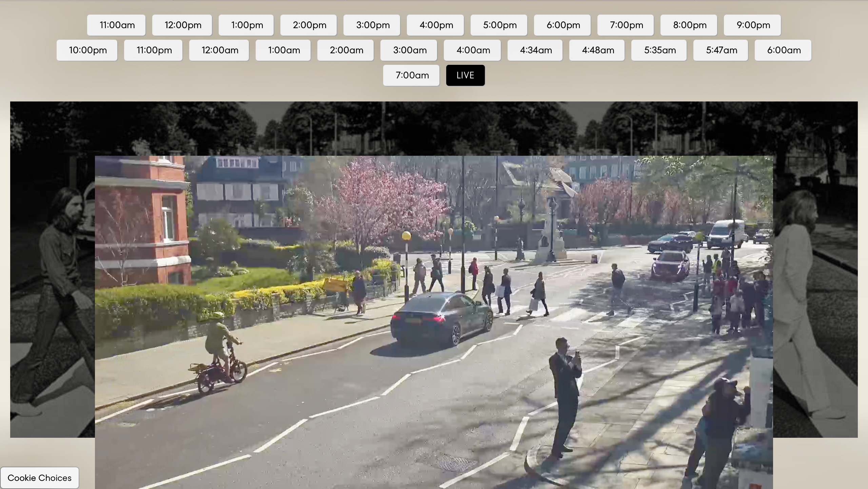This screenshot has width=868, height=489.
Task: Open the 5:35am recording
Action: [659, 50]
